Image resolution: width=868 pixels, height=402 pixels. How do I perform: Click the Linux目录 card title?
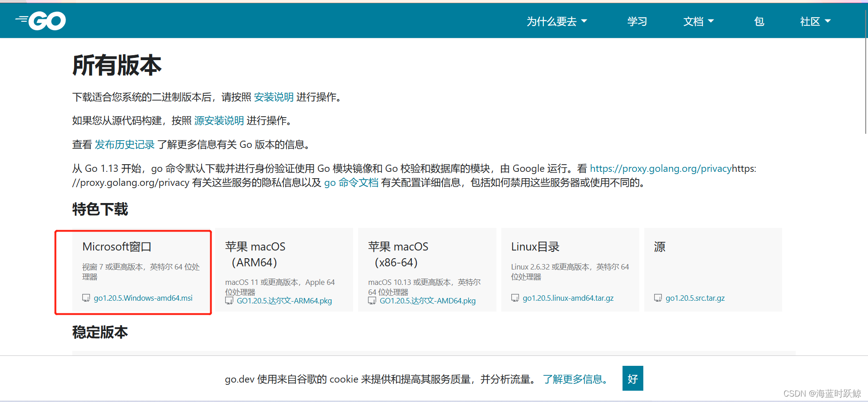click(535, 246)
